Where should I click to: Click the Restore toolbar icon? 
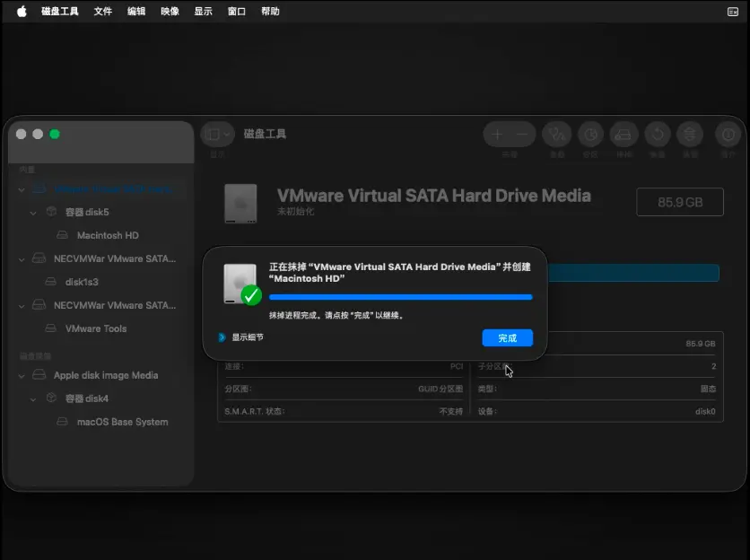click(x=657, y=135)
